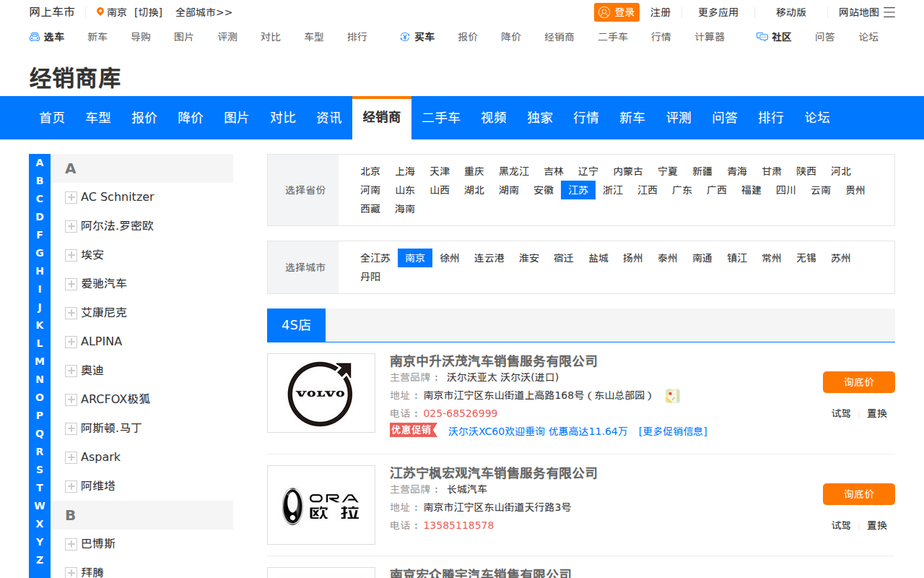The height and width of the screenshot is (578, 924).
Task: Click the location pin icon beside 南京
Action: (100, 12)
